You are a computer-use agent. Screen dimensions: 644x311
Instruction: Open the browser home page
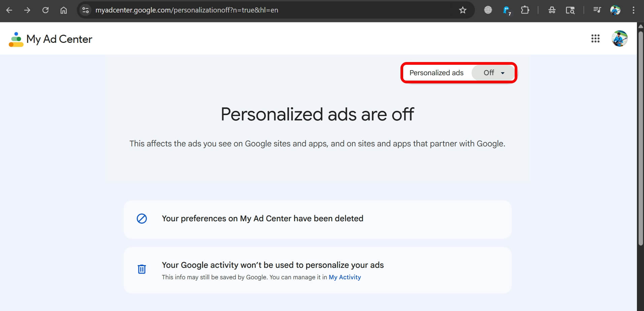(64, 10)
